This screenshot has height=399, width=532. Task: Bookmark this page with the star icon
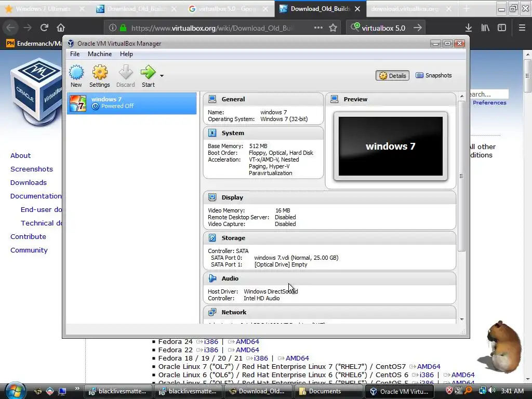[333, 28]
